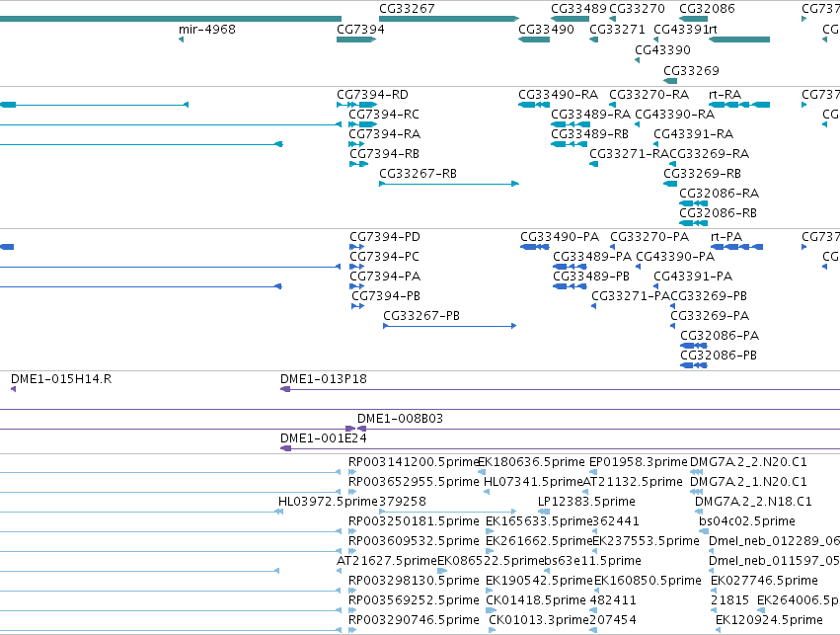Click the HL03972.5prime EST label
This screenshot has width=840, height=635.
tap(329, 502)
